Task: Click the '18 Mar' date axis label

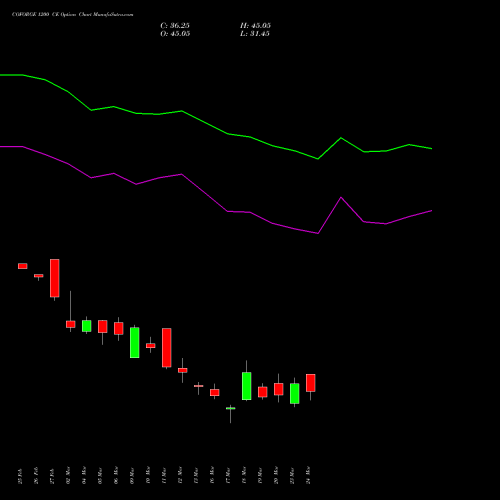Action: click(244, 475)
